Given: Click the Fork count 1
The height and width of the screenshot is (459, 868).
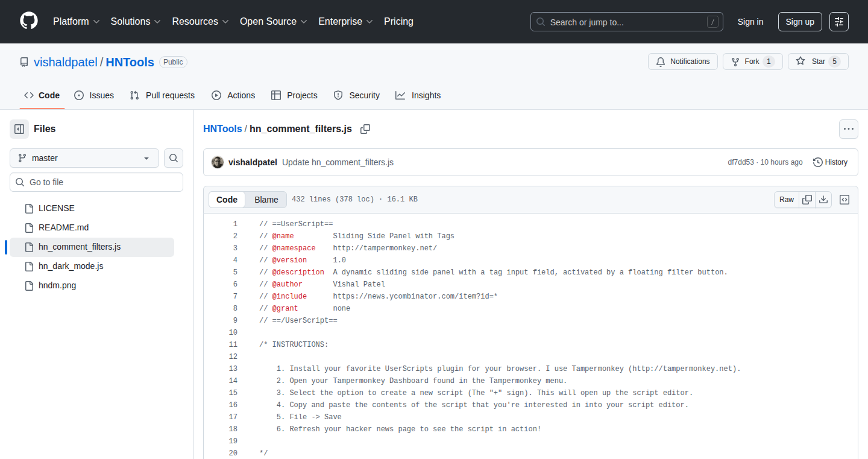Looking at the screenshot, I should point(769,62).
